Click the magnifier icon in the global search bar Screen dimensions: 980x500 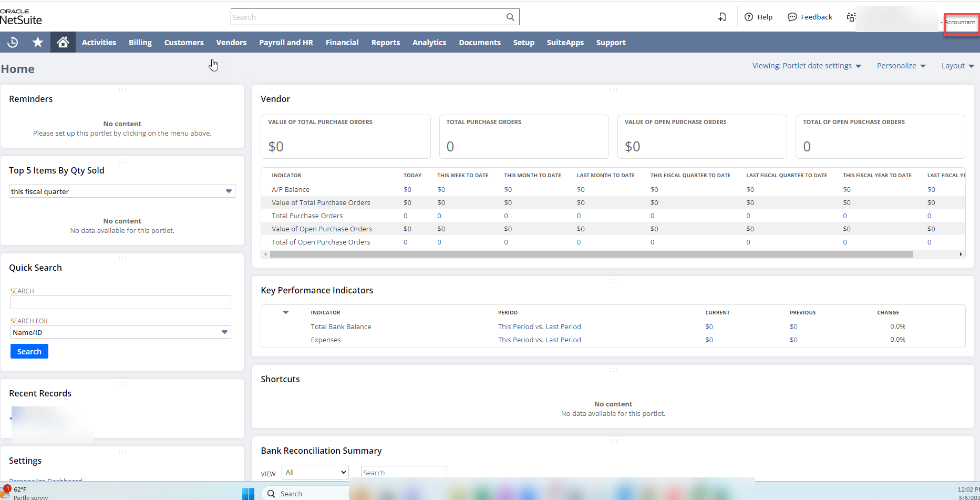click(509, 17)
